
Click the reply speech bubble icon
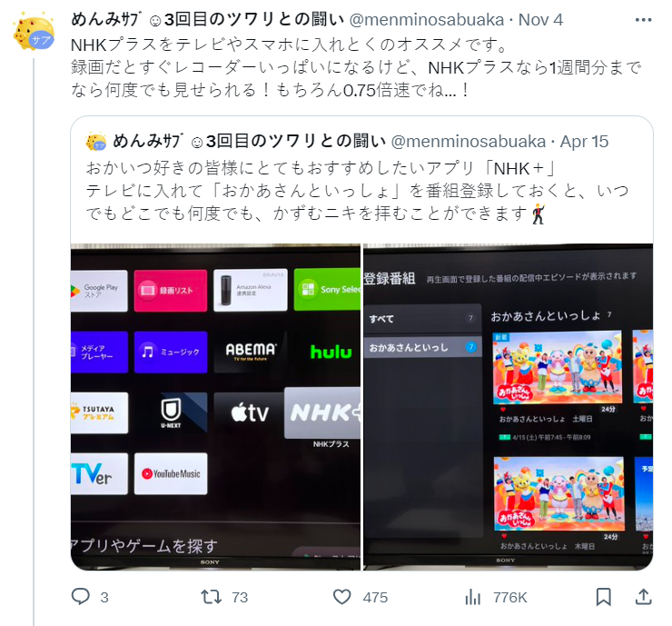pos(80,596)
